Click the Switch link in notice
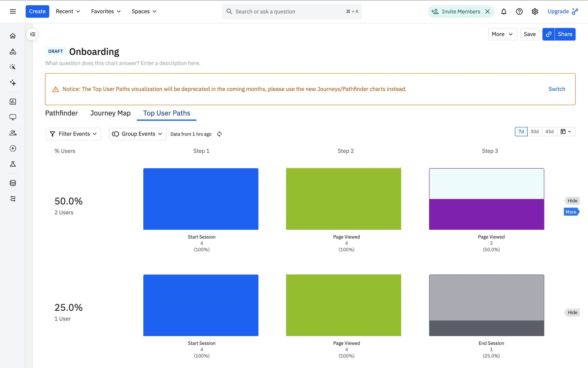This screenshot has height=368, width=588. [556, 89]
